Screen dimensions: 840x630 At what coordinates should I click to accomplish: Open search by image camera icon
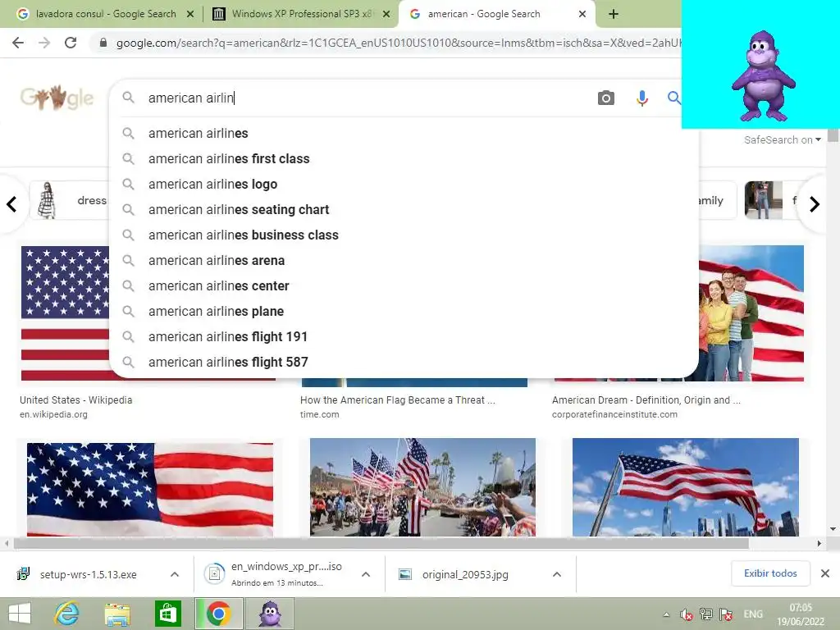pyautogui.click(x=606, y=98)
